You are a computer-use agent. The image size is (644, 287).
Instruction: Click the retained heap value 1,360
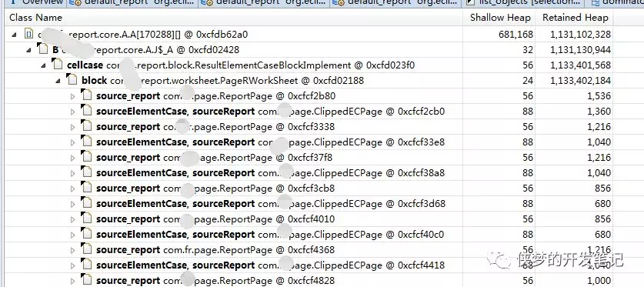pos(599,112)
